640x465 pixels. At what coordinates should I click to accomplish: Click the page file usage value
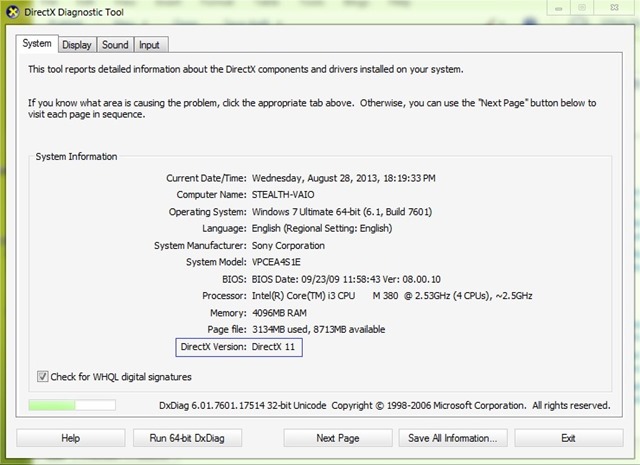click(x=318, y=329)
